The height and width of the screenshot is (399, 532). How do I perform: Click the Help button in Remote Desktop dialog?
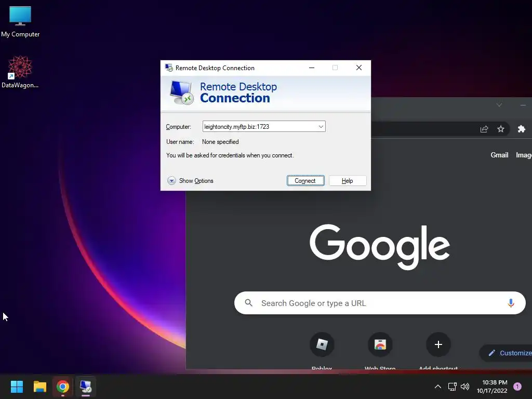[348, 180]
